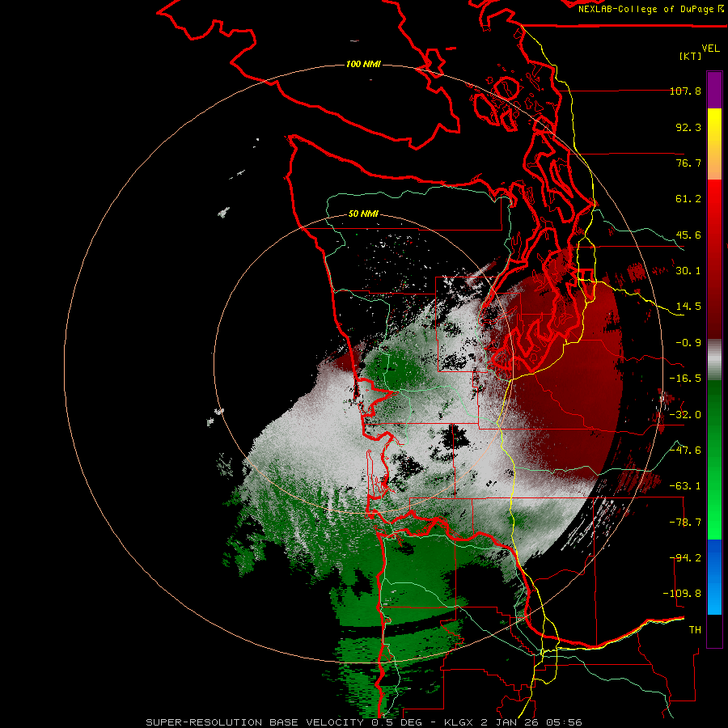Click the TH legend label

point(695,630)
